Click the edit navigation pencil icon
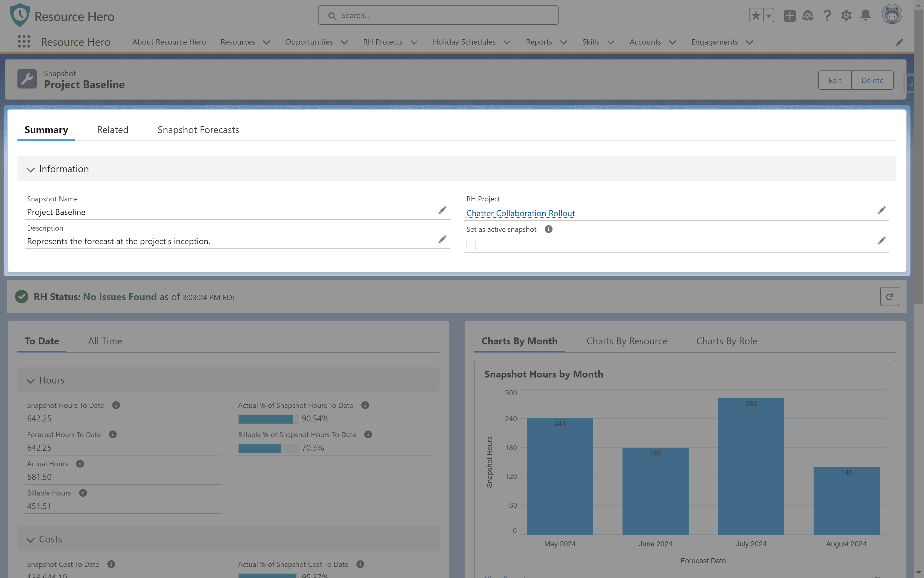 pos(899,42)
